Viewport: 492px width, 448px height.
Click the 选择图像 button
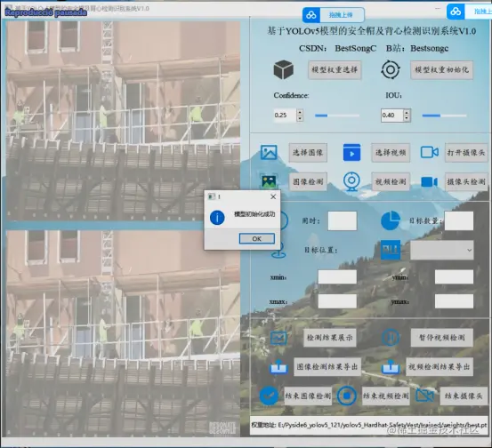(308, 152)
